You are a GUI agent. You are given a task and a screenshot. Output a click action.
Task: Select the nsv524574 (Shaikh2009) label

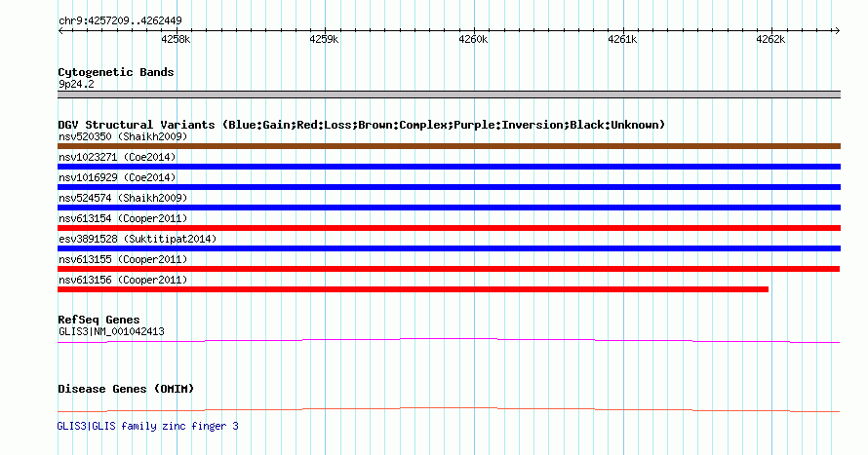[123, 198]
